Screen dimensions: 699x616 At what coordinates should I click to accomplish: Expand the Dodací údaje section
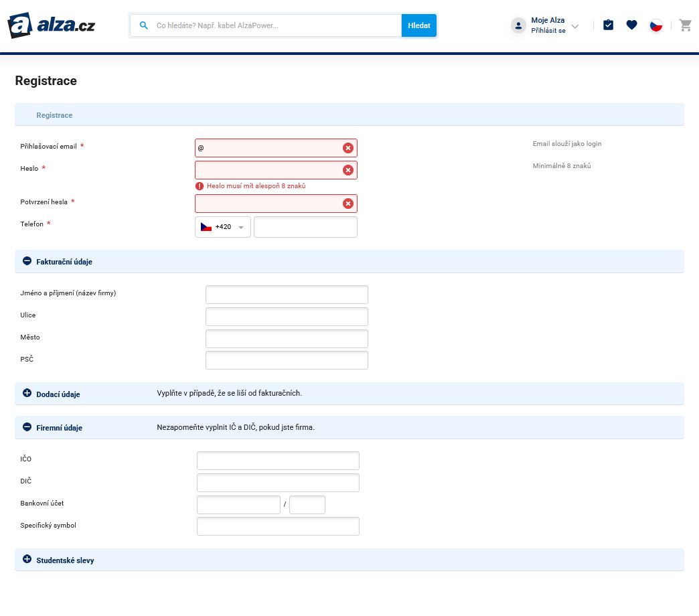[27, 392]
